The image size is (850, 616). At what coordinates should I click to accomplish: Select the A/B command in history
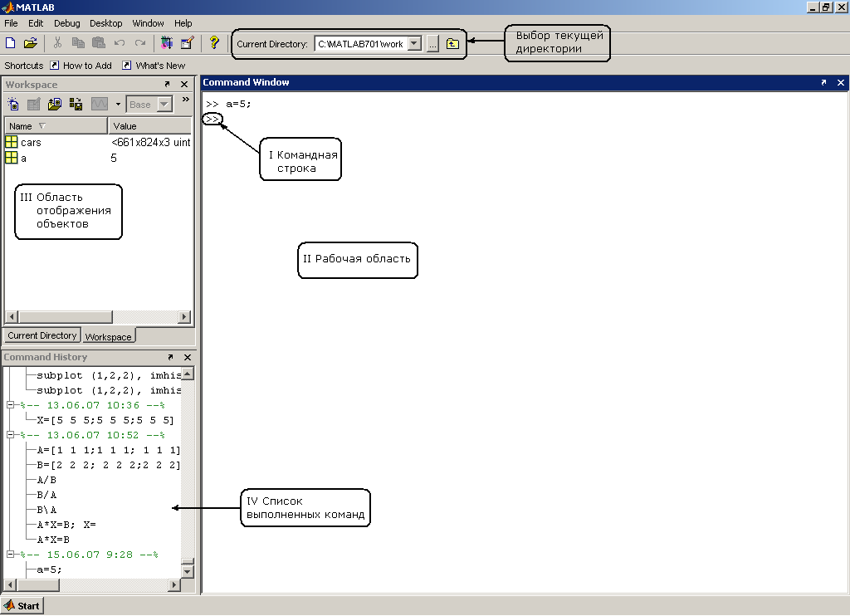[x=46, y=480]
